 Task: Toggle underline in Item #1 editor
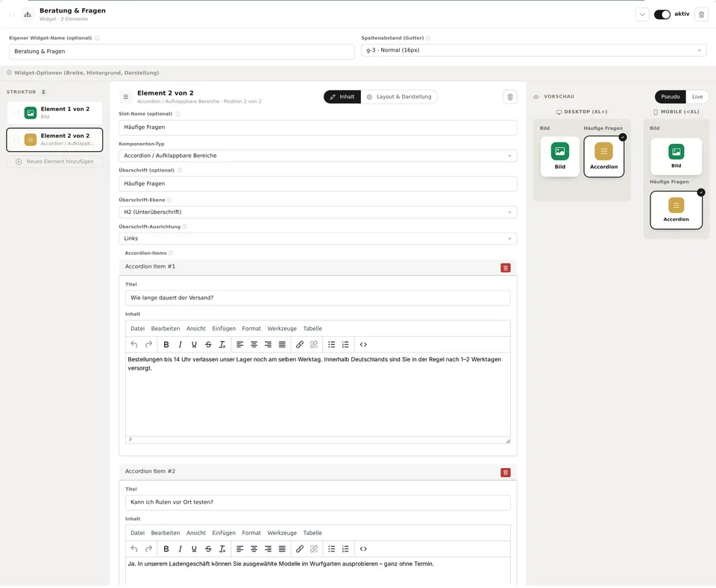click(194, 344)
